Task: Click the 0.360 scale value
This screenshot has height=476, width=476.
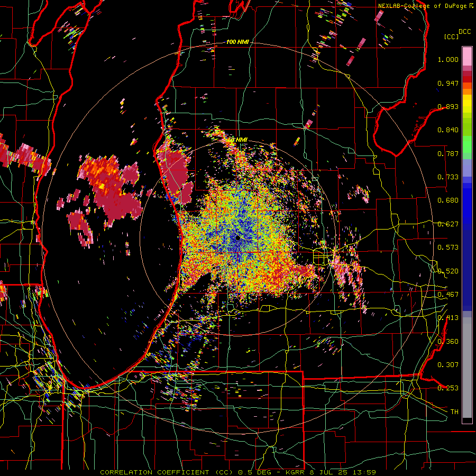Action: [x=448, y=342]
